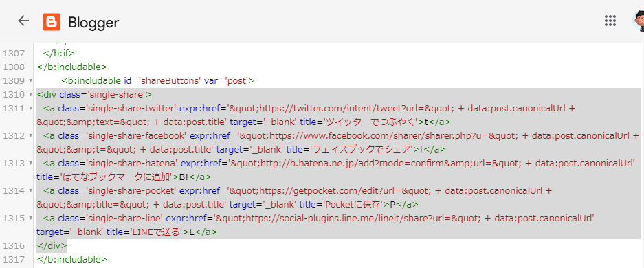Click 'LINEで送る' title text
The height and width of the screenshot is (268, 644).
click(155, 232)
